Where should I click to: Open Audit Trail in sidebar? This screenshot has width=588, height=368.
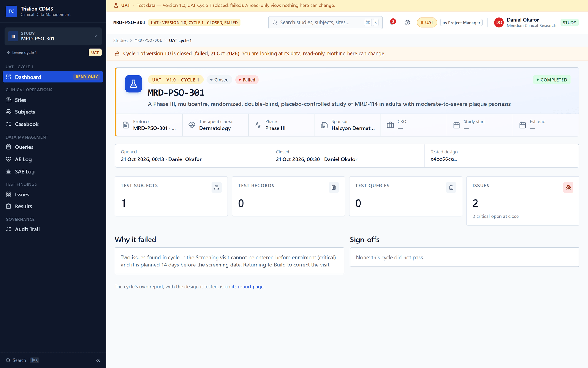pos(53,229)
